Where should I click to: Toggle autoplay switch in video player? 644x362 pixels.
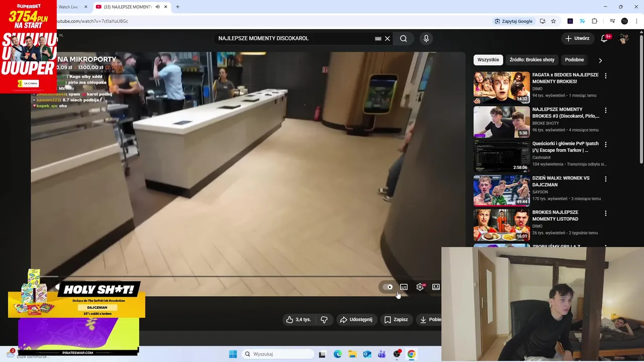[x=387, y=287]
